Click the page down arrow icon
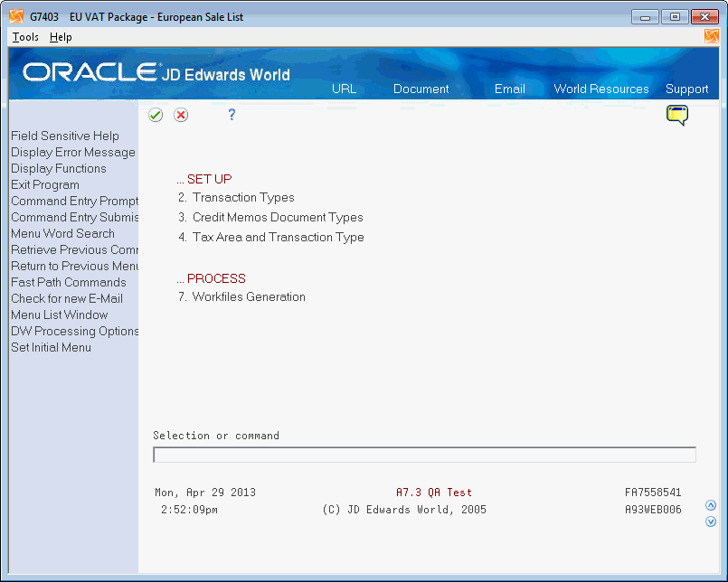Image resolution: width=728 pixels, height=582 pixels. [x=710, y=521]
